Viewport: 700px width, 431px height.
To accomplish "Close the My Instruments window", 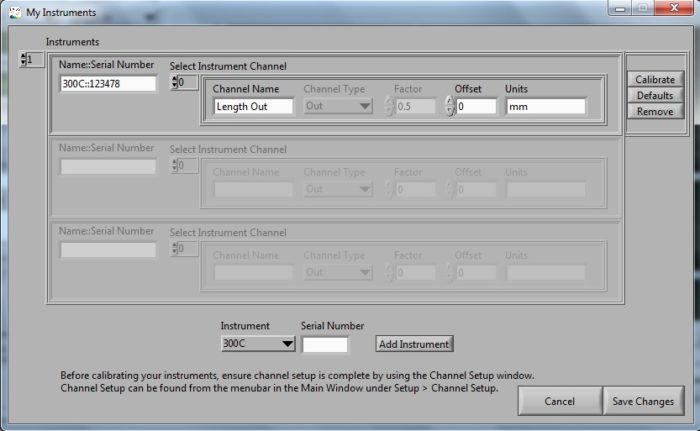I will coord(674,8).
